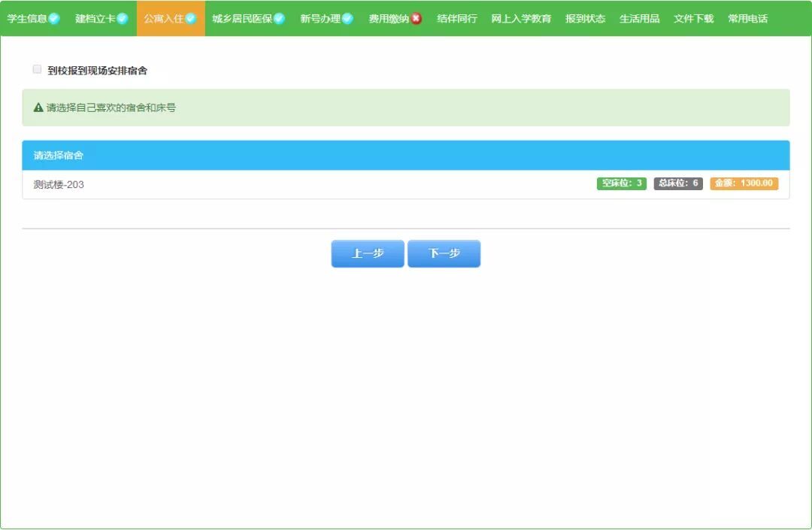Screen dimensions: 812x530
Task: Click the 下一步 button
Action: coord(444,253)
